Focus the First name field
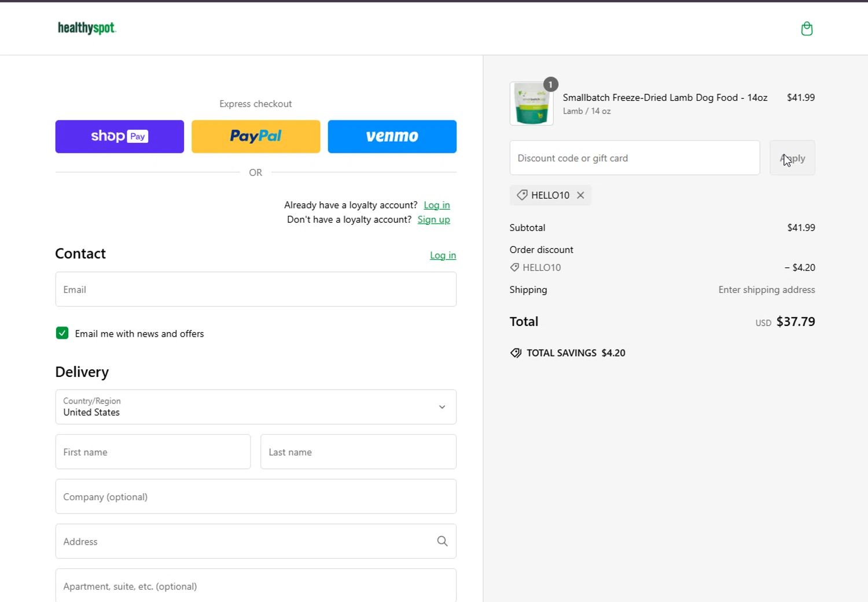Viewport: 868px width, 602px height. tap(153, 452)
